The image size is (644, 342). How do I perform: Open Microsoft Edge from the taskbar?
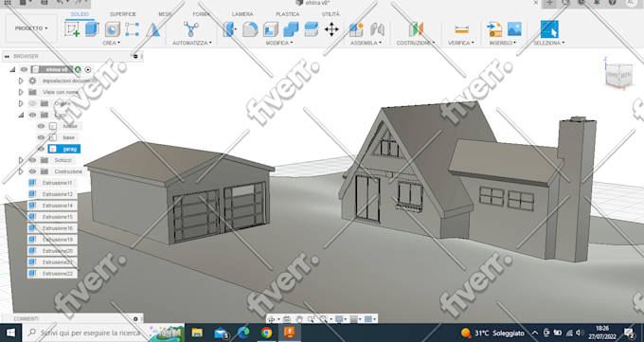[x=243, y=333]
